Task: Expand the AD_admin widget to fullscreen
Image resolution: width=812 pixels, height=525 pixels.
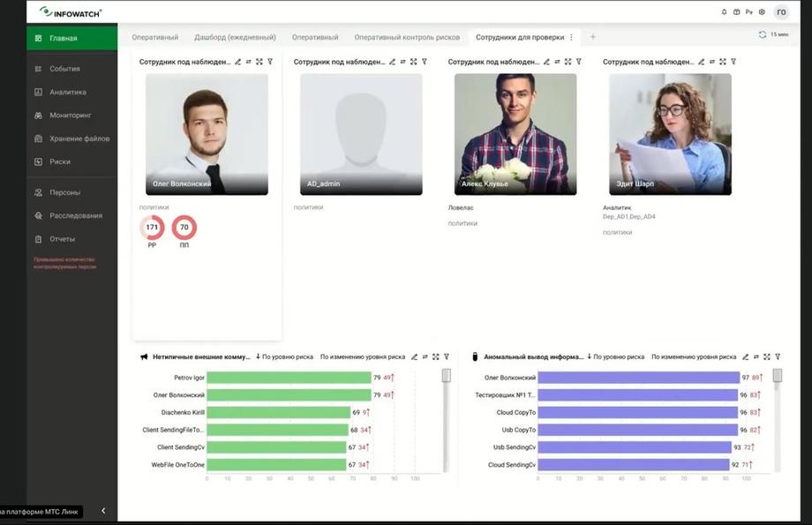Action: (x=413, y=62)
